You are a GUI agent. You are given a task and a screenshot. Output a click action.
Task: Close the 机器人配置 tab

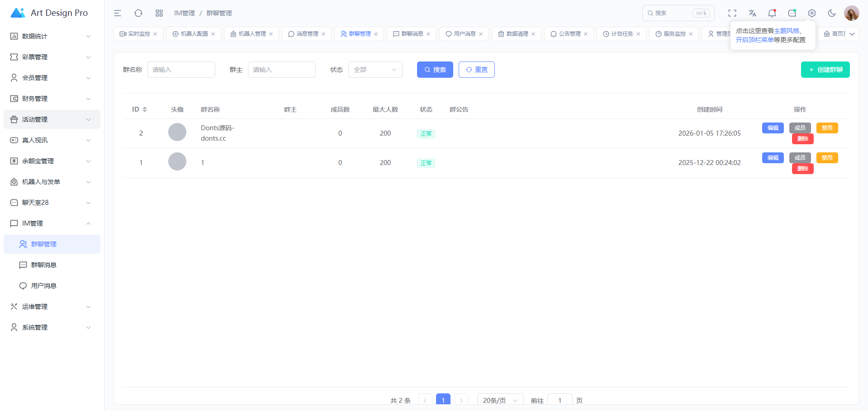click(x=213, y=34)
